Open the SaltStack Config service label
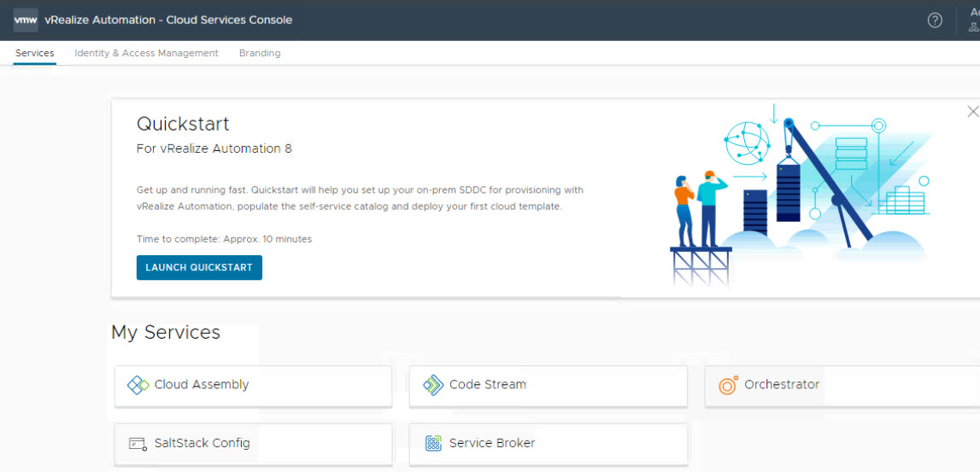 click(x=202, y=443)
